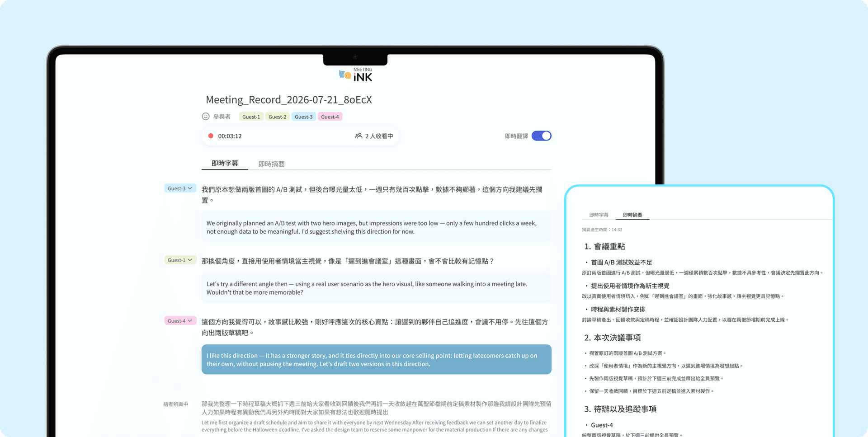Image resolution: width=868 pixels, height=437 pixels.
Task: Click the heading 1. 會議重點
Action: point(604,246)
